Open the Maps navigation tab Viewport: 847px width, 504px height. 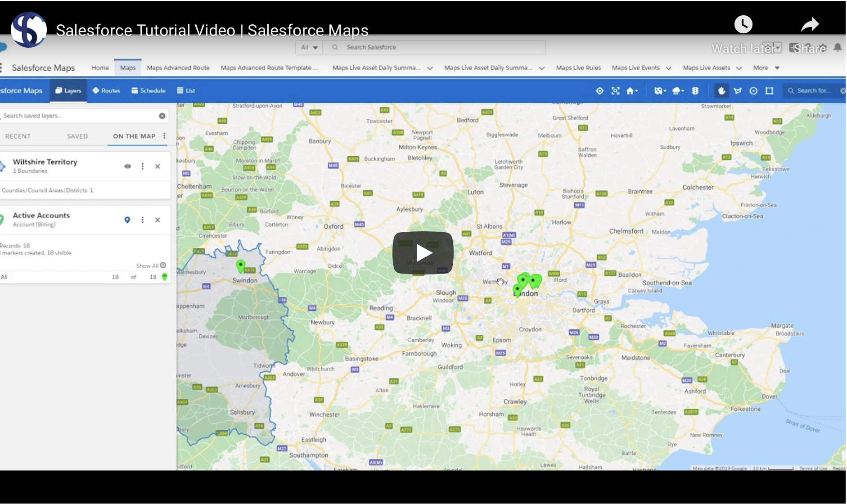[x=128, y=68]
